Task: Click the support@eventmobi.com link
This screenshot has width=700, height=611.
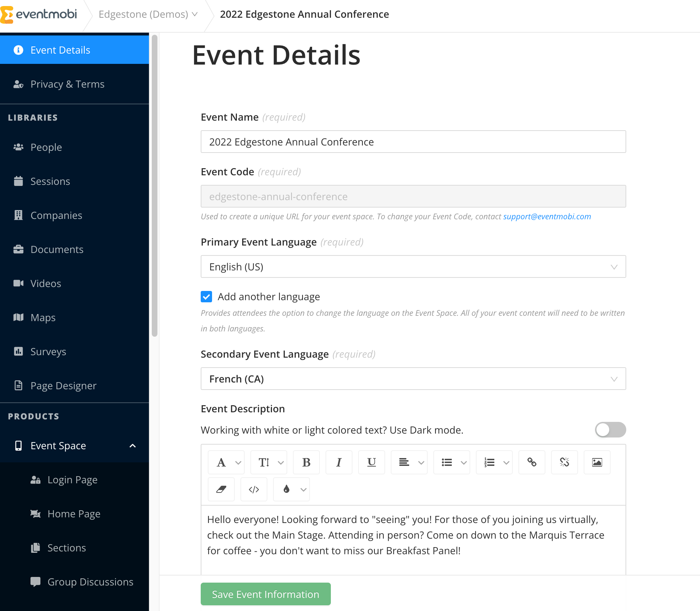Action: tap(546, 216)
